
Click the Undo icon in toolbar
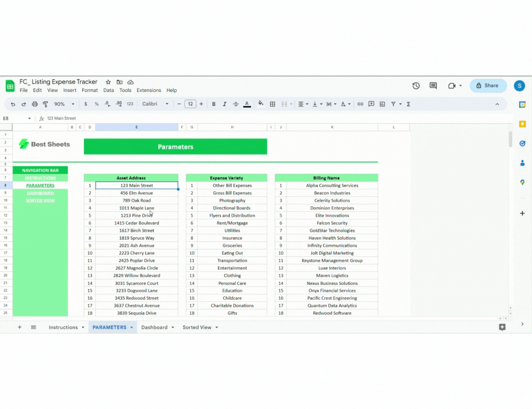pos(13,104)
